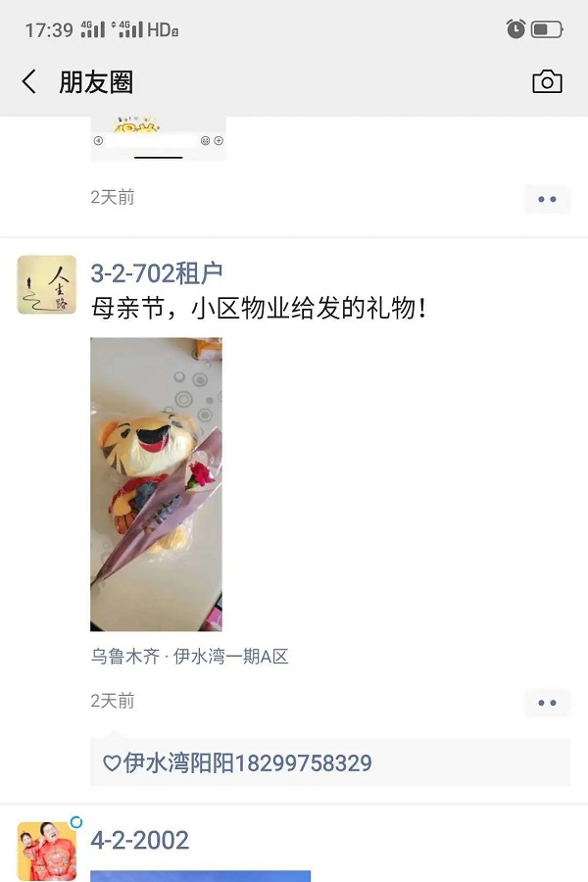Tap the alarm clock status icon

coord(515,28)
